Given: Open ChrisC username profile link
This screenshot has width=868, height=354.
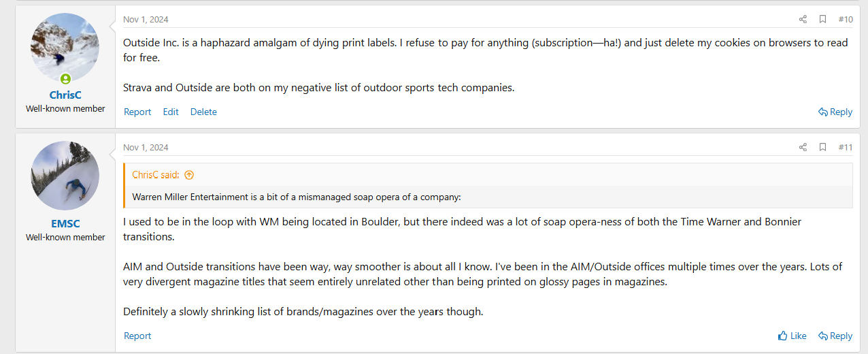Looking at the screenshot, I should point(65,95).
